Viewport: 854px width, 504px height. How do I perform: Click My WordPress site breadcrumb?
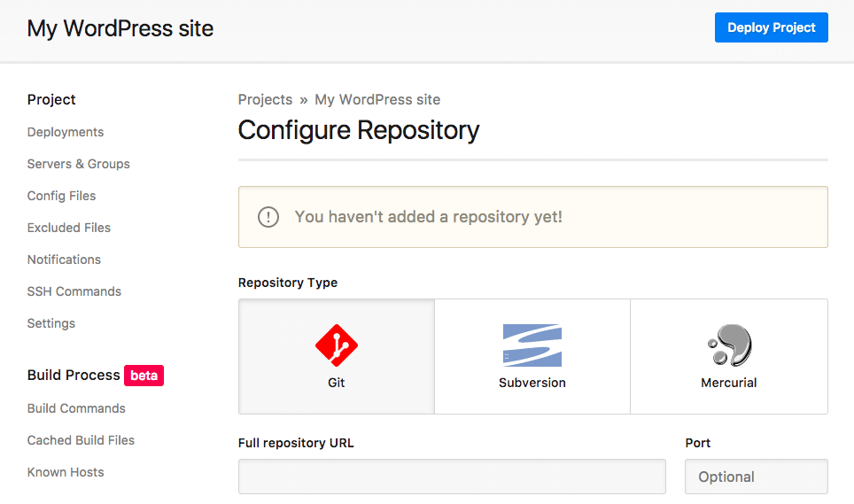coord(377,99)
